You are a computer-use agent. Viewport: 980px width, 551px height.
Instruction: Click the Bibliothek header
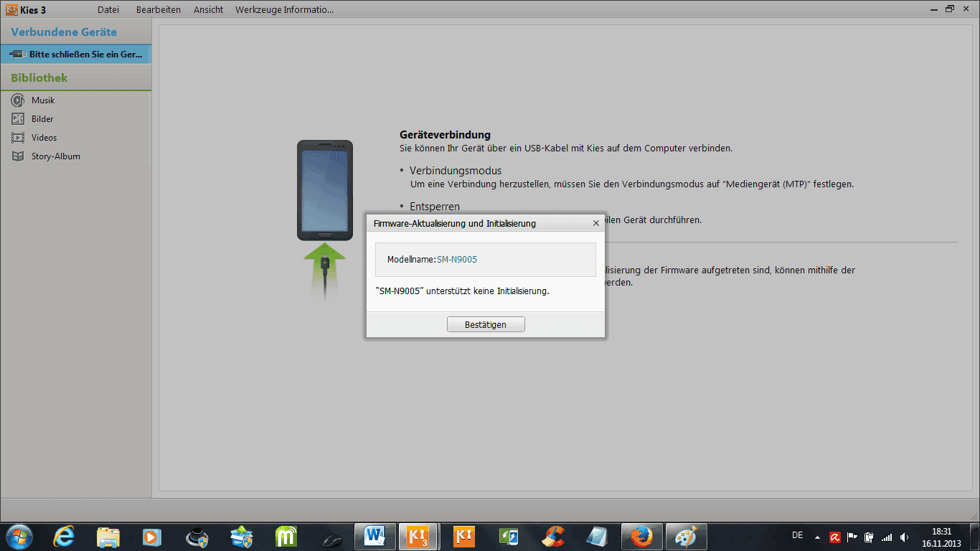click(x=39, y=77)
